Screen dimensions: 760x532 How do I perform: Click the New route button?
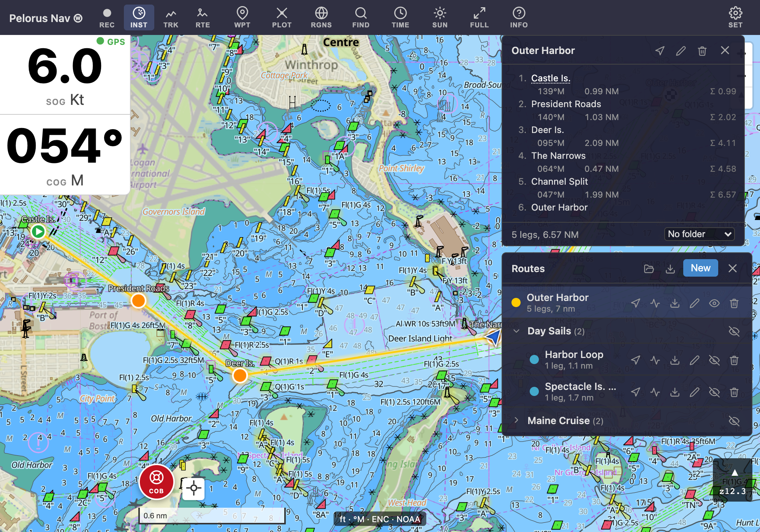click(x=700, y=268)
